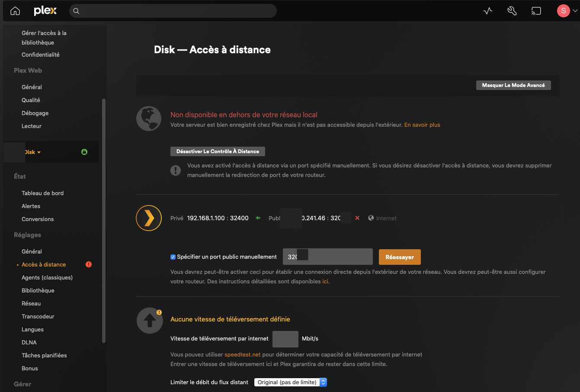Open Plex Web Général settings

[32, 87]
